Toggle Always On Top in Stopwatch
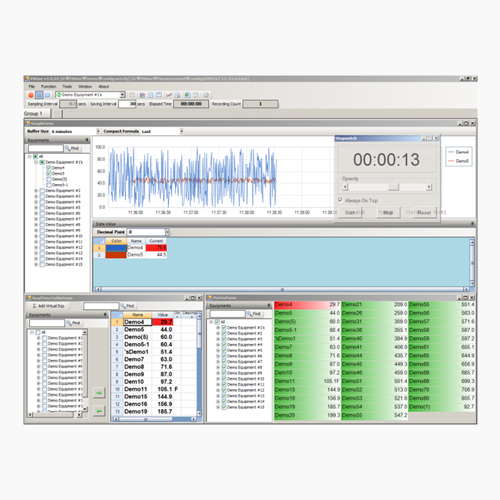 340,200
